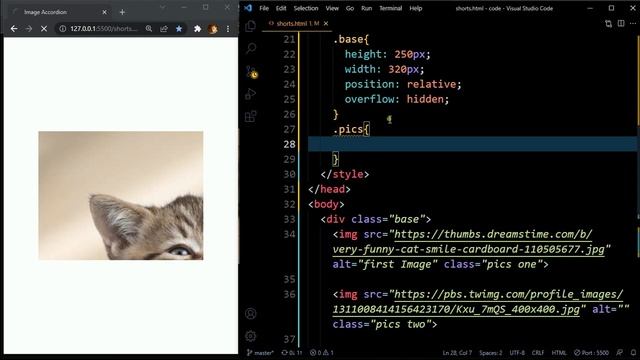The height and width of the screenshot is (360, 640).
Task: Open Chrome three-dot menu
Action: click(228, 29)
